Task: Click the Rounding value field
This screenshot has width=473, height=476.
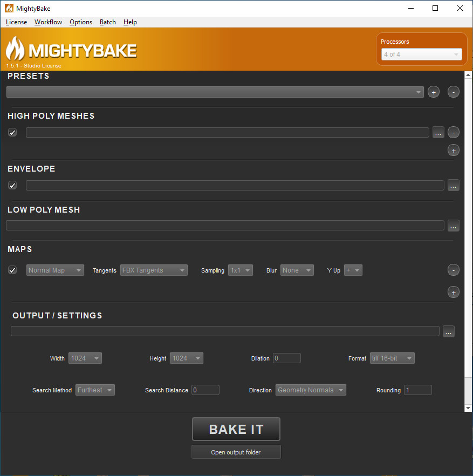Action: click(418, 390)
